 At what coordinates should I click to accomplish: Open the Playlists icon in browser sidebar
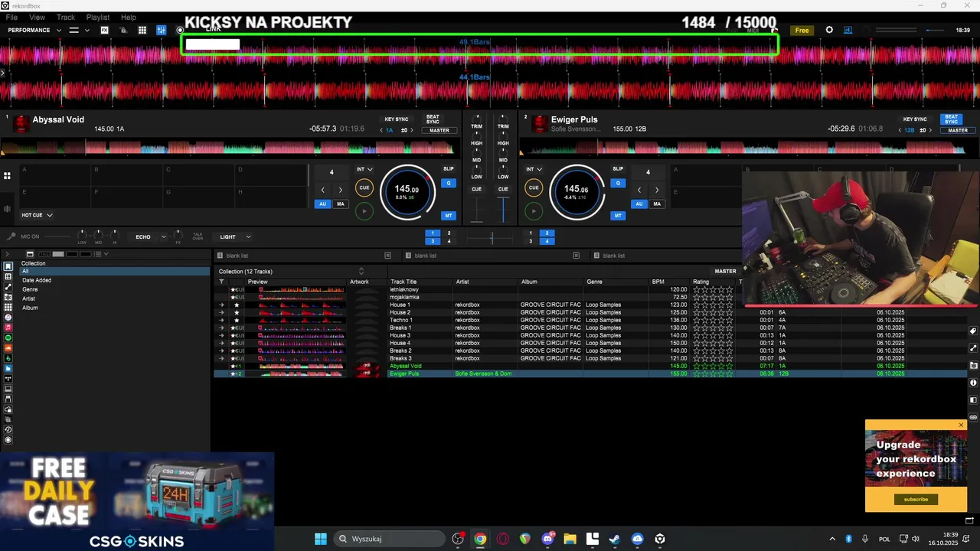(8, 276)
